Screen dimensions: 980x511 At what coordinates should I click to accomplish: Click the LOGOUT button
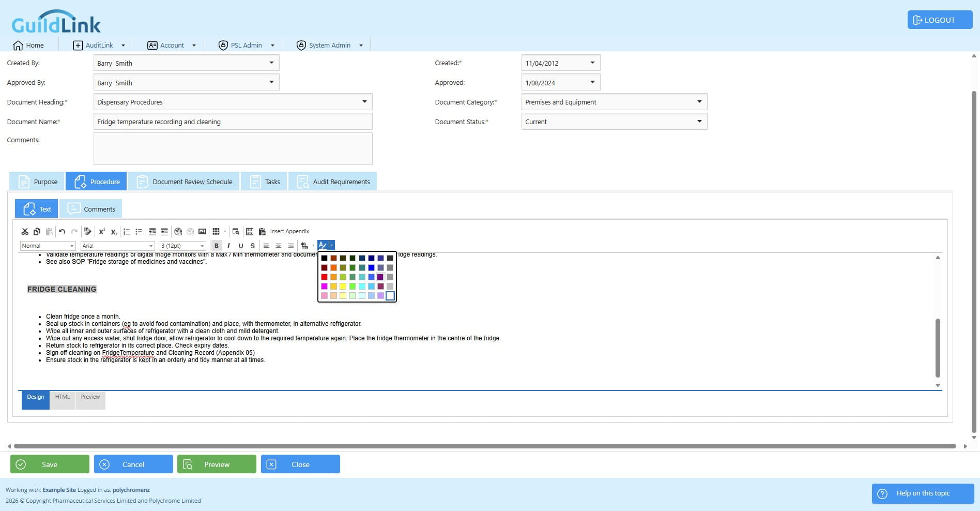940,20
